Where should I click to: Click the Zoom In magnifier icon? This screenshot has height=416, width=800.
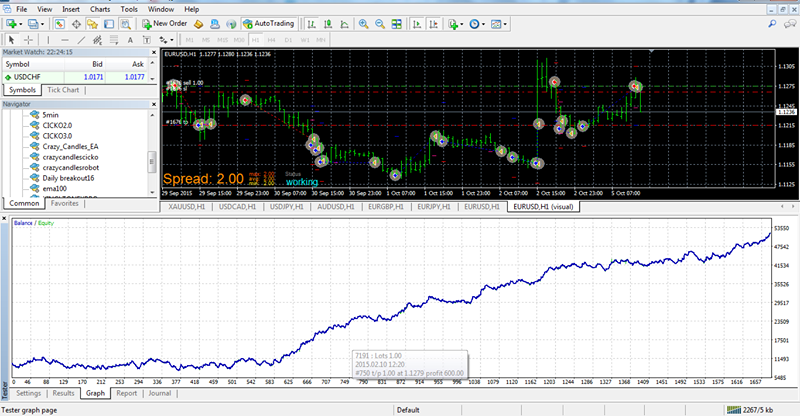(x=363, y=23)
